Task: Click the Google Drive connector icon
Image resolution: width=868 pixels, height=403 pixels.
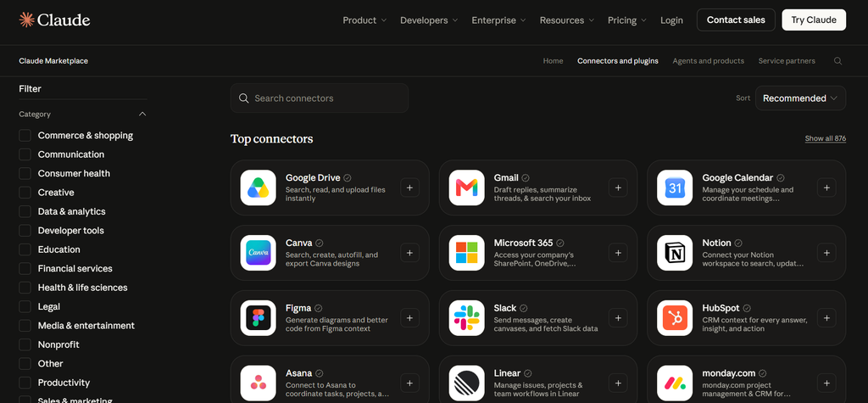Action: coord(258,188)
